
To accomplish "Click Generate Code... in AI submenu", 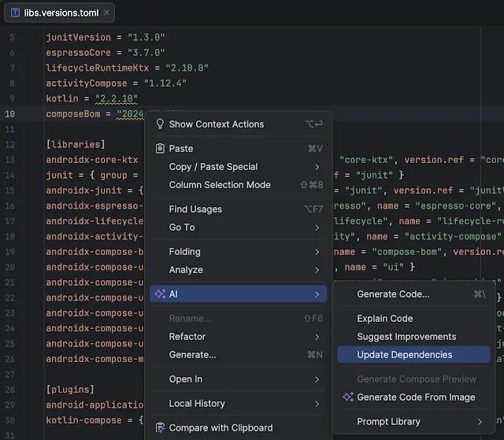I will pos(393,294).
